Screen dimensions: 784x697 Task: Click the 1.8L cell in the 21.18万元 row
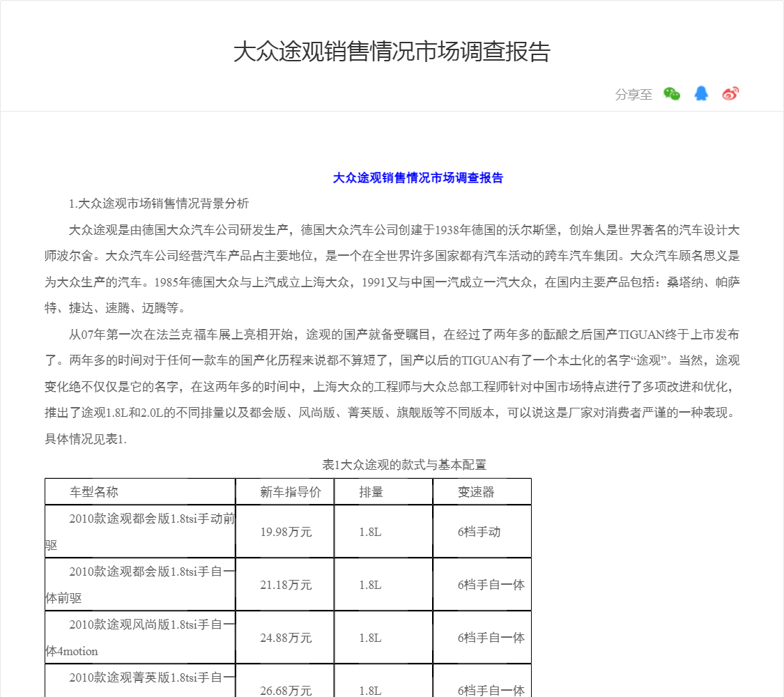(x=383, y=585)
